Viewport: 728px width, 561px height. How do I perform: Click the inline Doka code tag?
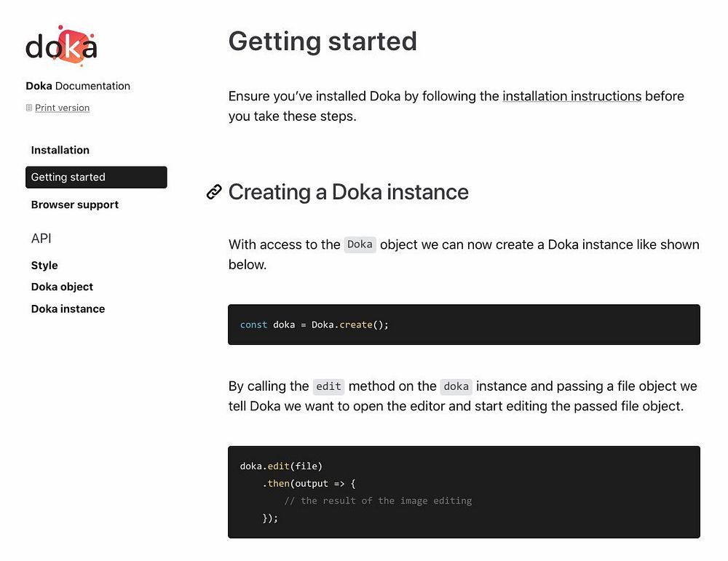[x=360, y=244]
